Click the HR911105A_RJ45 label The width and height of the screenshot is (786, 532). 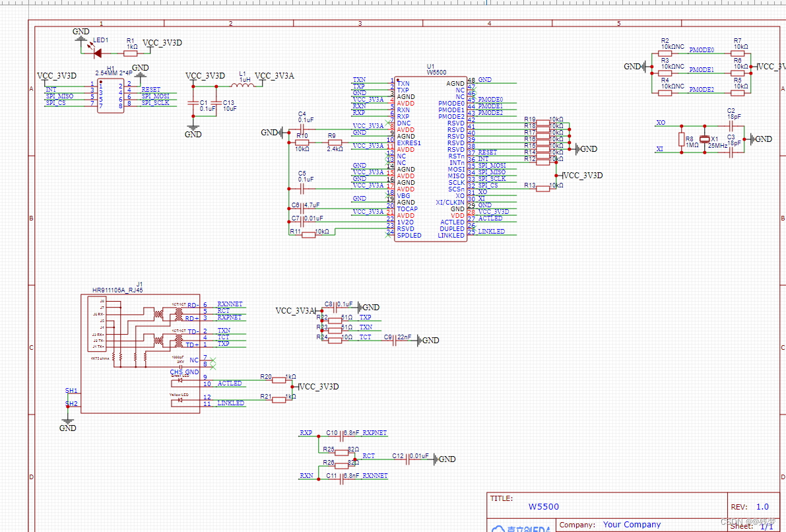pyautogui.click(x=117, y=290)
